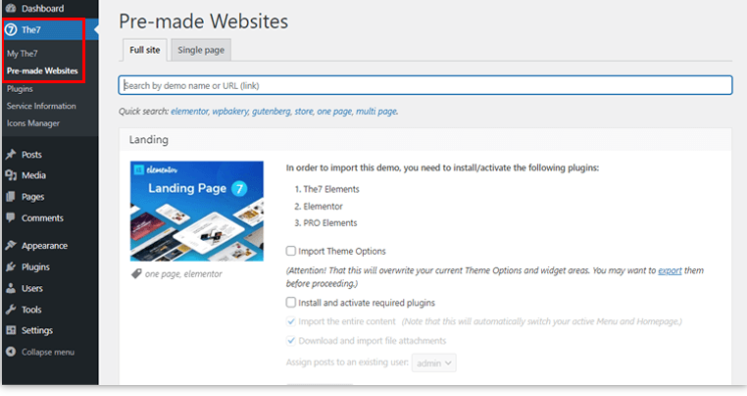Click the Comments speech bubble icon

coord(11,218)
